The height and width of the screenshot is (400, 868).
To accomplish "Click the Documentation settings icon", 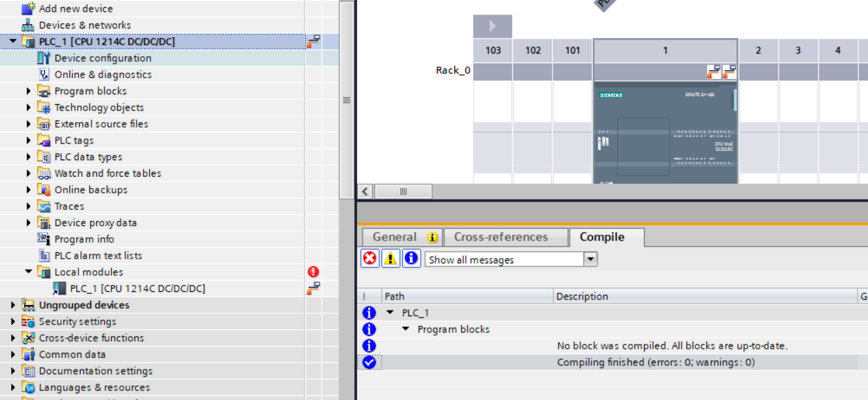I will [28, 371].
